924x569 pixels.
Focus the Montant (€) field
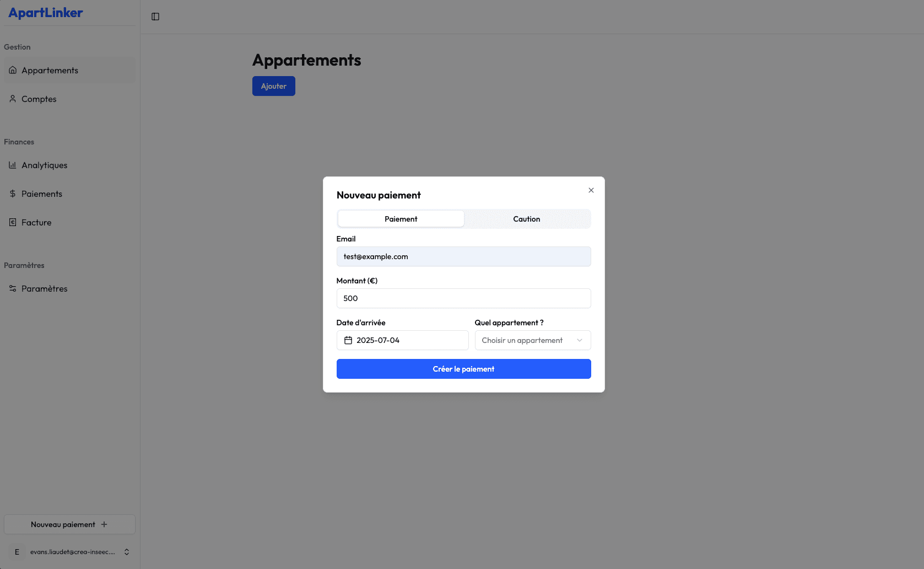(x=463, y=298)
